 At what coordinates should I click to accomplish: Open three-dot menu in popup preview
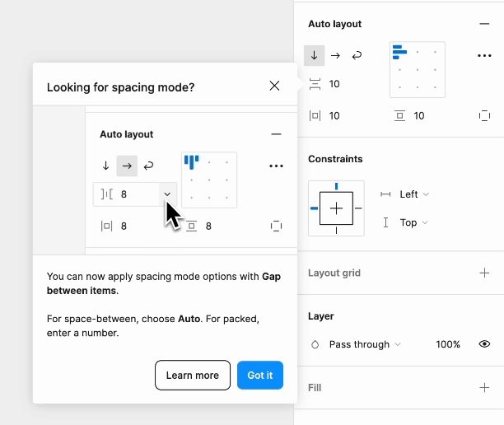pos(276,166)
